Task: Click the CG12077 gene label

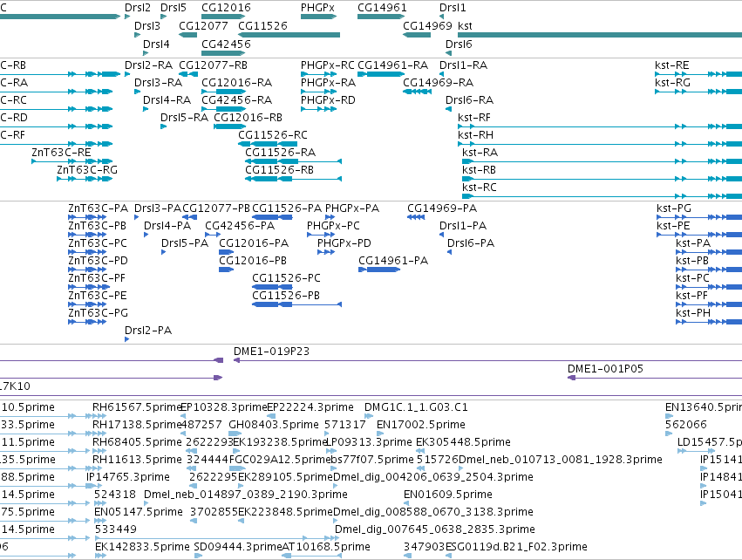Action: [203, 25]
